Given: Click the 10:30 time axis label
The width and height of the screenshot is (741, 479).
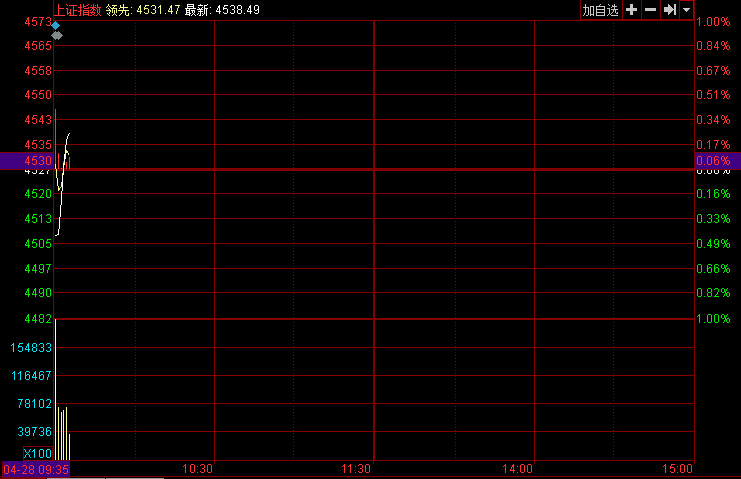Looking at the screenshot, I should [198, 469].
